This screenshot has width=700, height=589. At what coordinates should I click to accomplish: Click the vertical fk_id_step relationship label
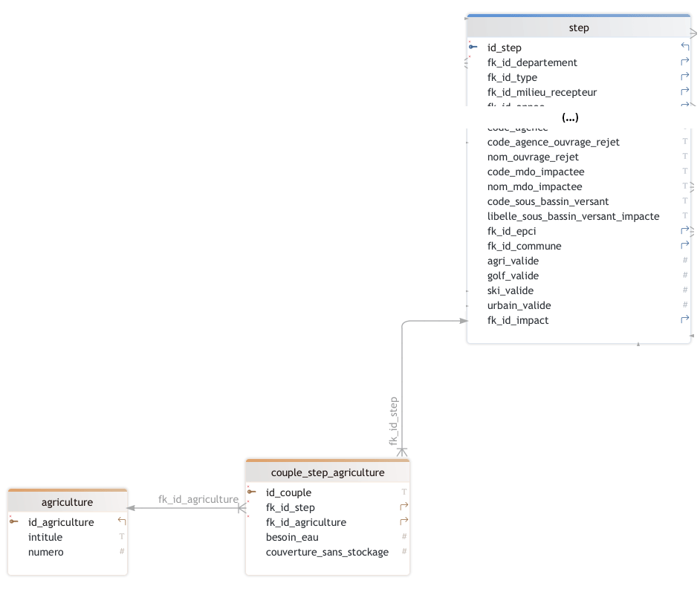(x=394, y=420)
